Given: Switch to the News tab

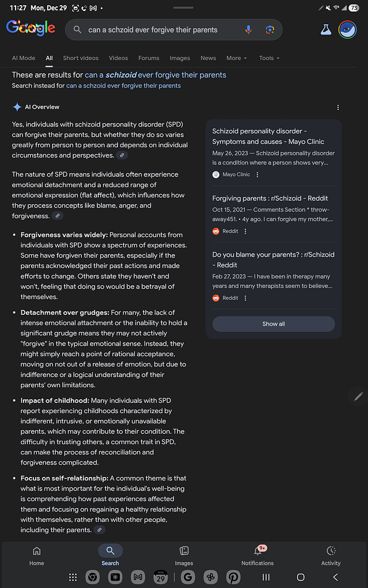Looking at the screenshot, I should coord(208,58).
